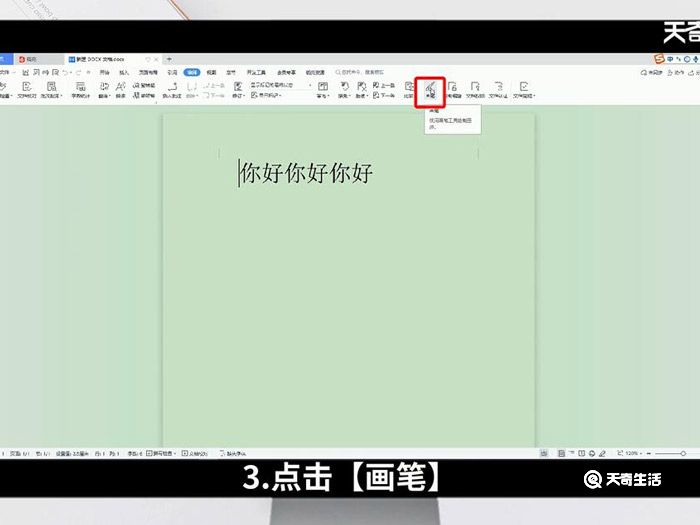Click the page count in status bar

click(20, 454)
